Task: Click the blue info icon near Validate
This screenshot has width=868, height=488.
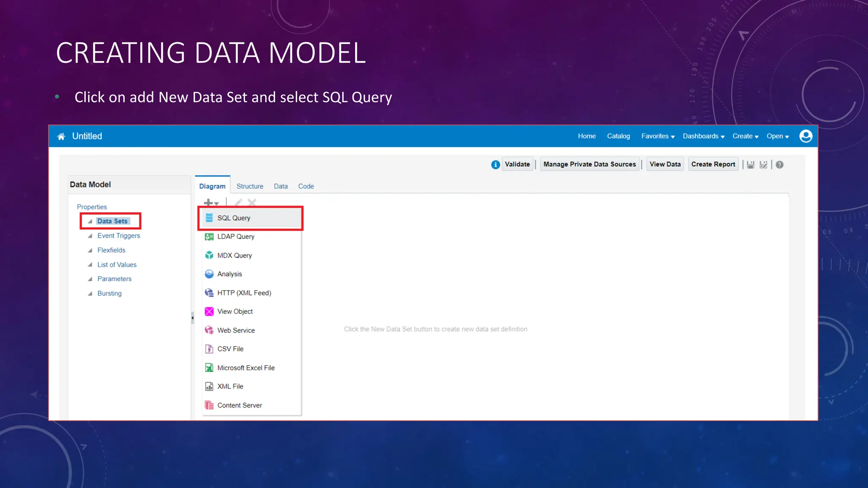Action: click(495, 165)
